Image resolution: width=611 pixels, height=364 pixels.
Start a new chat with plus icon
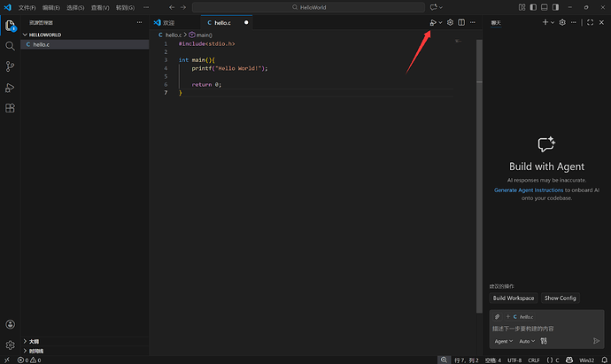tap(545, 23)
